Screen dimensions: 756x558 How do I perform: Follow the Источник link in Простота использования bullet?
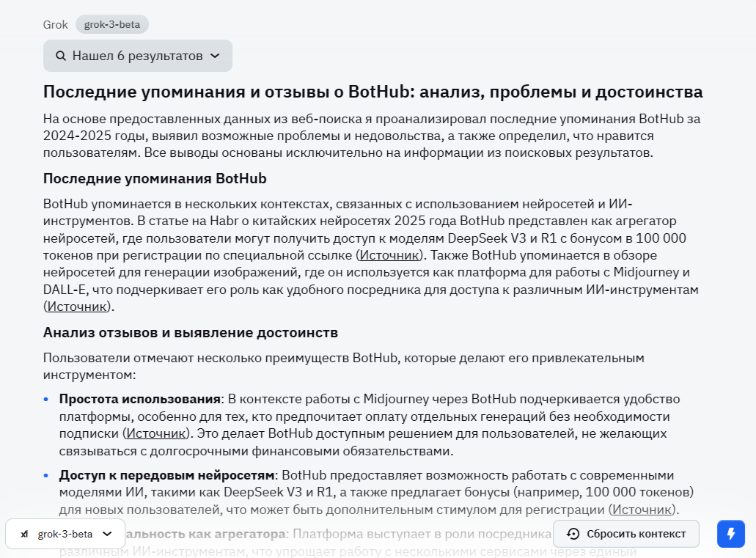click(156, 433)
